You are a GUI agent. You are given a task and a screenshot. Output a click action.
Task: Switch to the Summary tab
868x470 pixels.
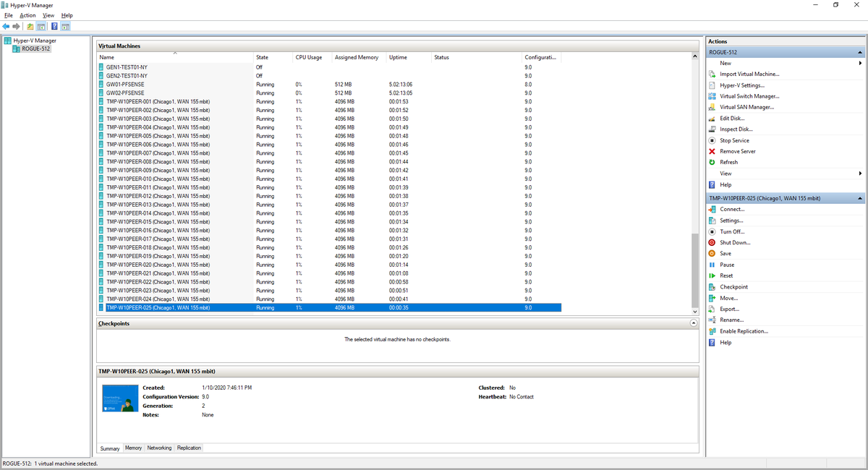tap(110, 448)
